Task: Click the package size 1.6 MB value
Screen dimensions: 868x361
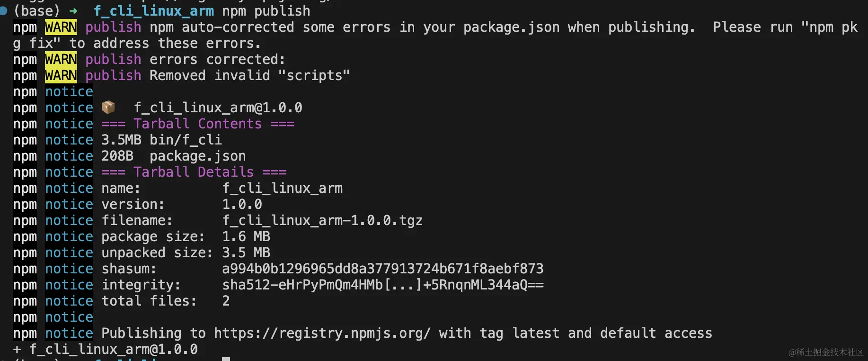Action: pyautogui.click(x=246, y=236)
